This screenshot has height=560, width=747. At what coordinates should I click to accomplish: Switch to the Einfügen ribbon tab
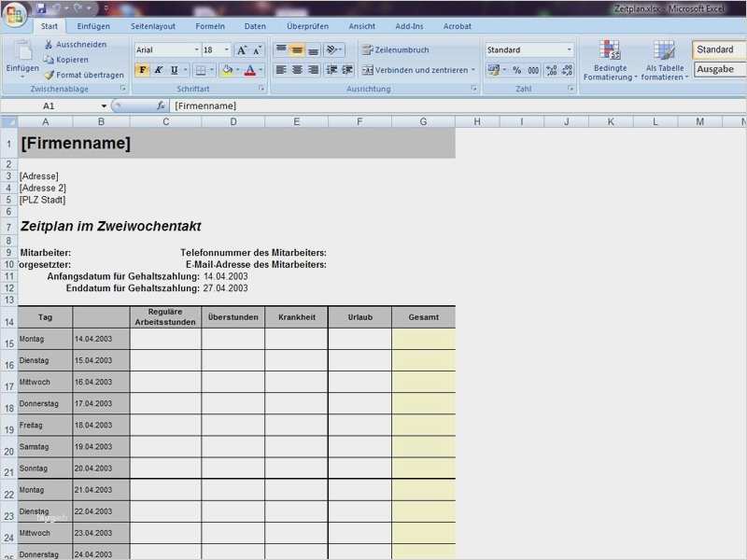point(93,26)
